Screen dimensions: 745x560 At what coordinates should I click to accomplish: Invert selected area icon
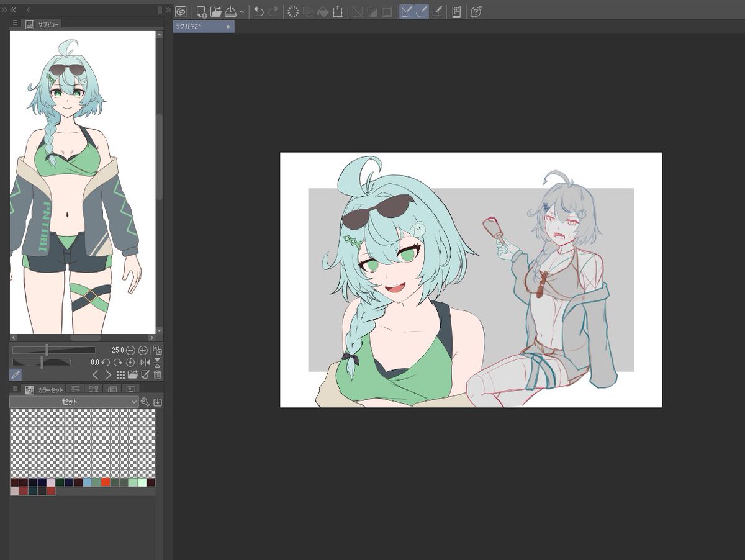point(372,11)
